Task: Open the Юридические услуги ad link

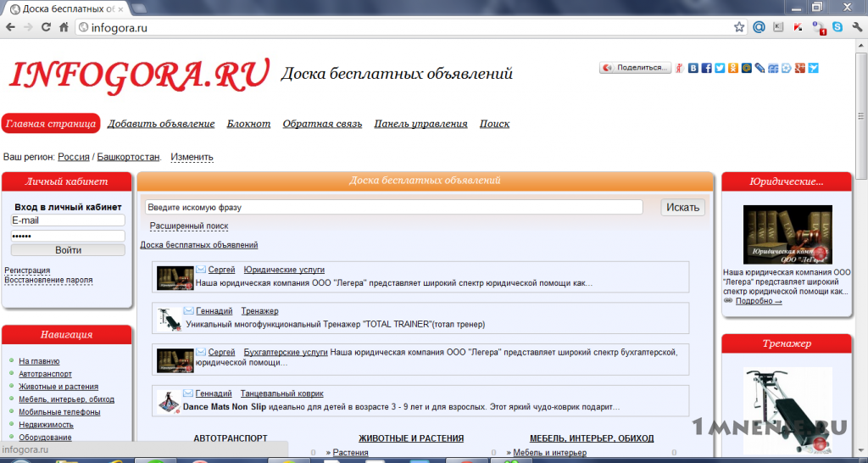Action: (284, 270)
